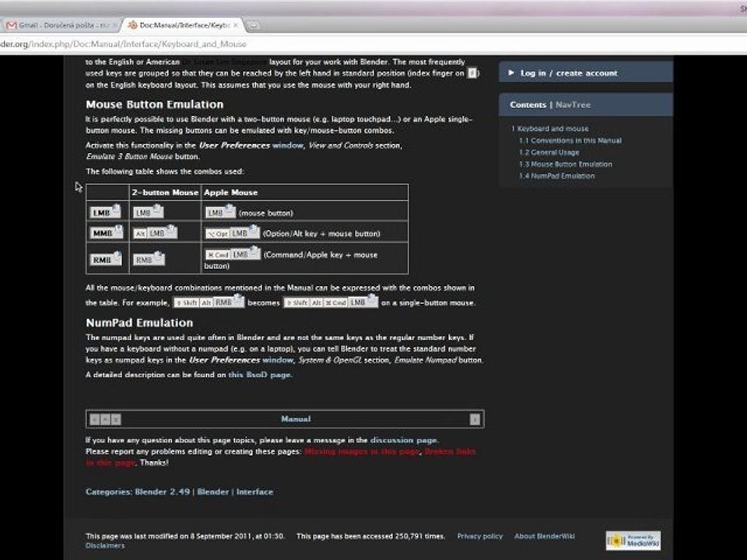This screenshot has width=747, height=560.
Task: Click the last modified date text in footer
Action: (x=185, y=536)
